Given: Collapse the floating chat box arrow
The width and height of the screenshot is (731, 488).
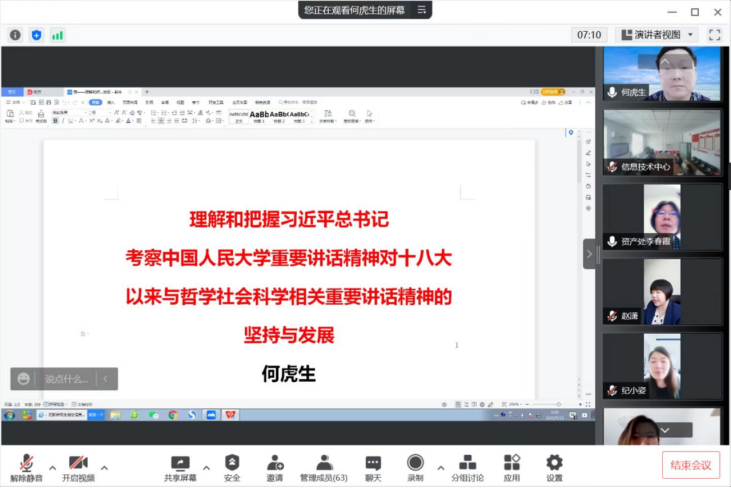Looking at the screenshot, I should [x=106, y=379].
